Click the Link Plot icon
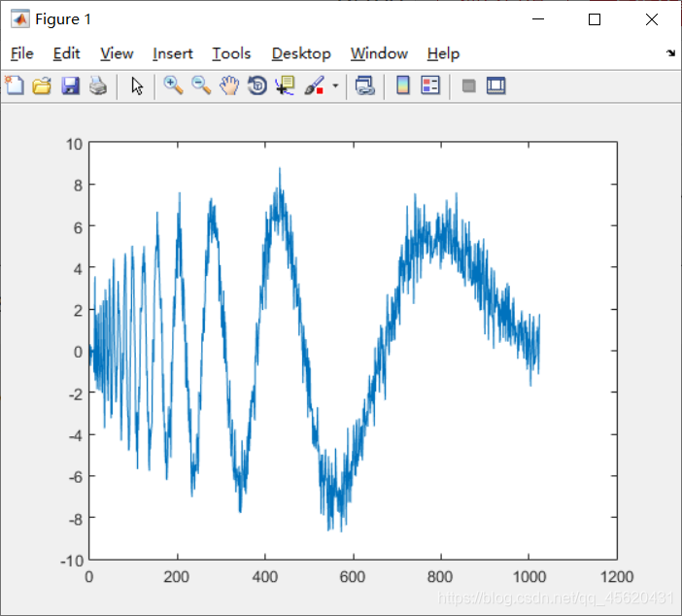The image size is (682, 616). [365, 86]
